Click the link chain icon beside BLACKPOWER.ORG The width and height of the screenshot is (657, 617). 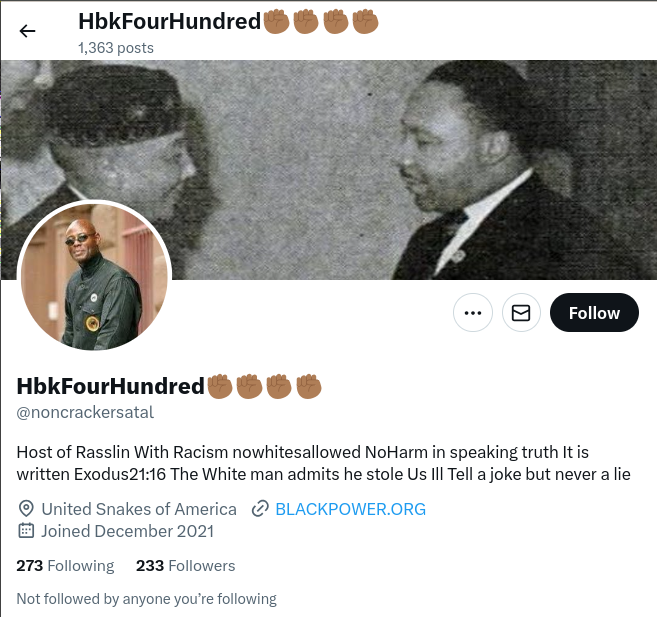[x=260, y=509]
